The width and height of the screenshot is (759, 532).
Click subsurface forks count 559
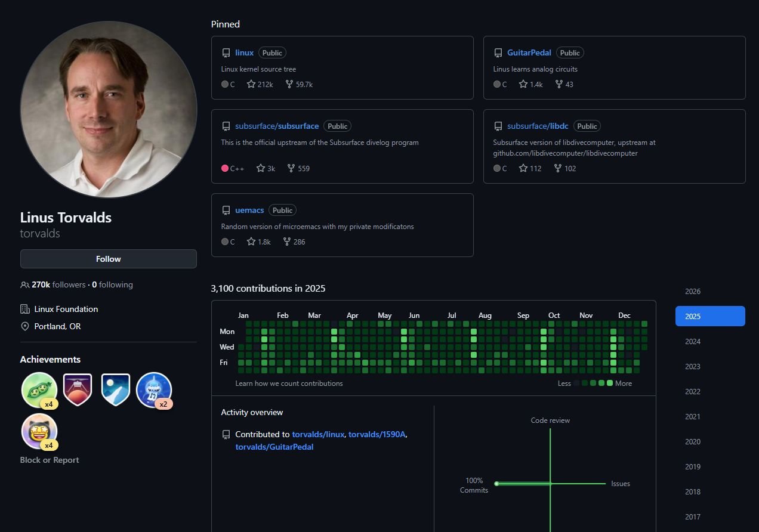pos(298,168)
